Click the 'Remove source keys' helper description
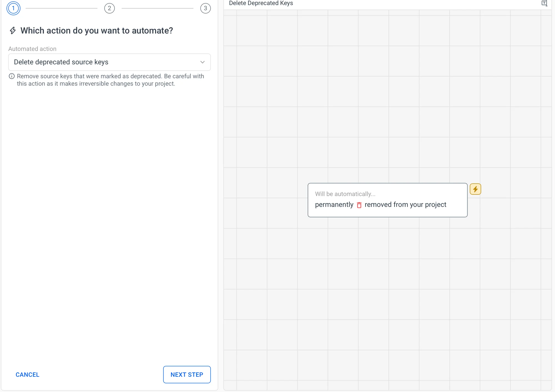 [110, 80]
